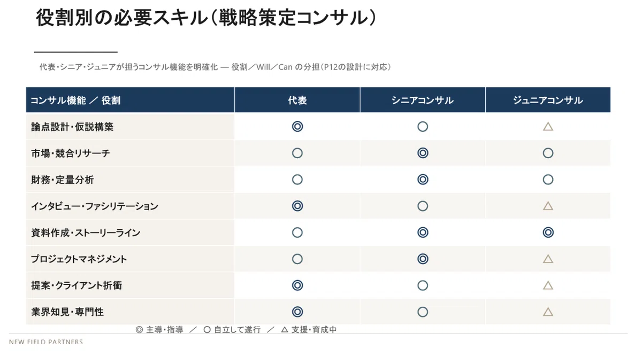Click the circle for 代表 in 市場・競合リサーチ row
Viewport: 642px width, 364px height.
297,153
